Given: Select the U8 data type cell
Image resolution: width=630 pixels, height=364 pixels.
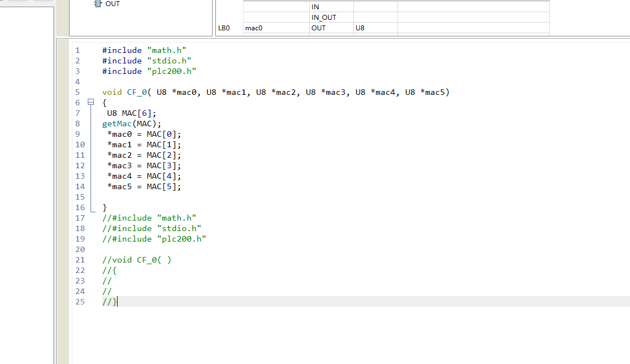Looking at the screenshot, I should [x=375, y=28].
